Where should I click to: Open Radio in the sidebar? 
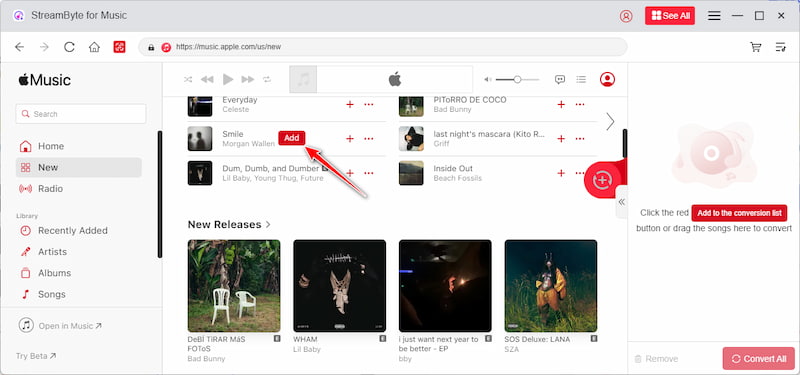[x=79, y=189]
